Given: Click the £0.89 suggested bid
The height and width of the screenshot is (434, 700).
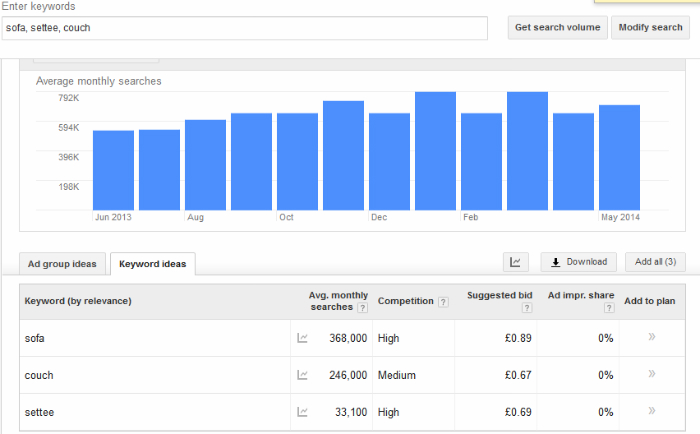Looking at the screenshot, I should (x=518, y=338).
